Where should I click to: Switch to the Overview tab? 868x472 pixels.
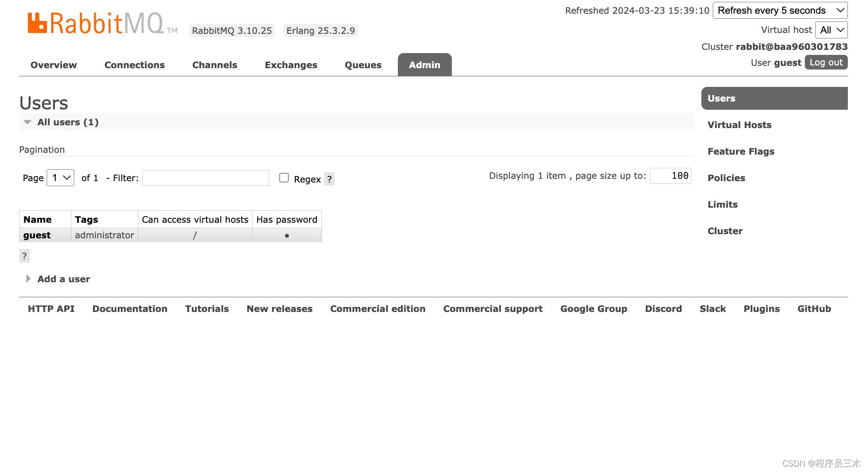[x=53, y=64]
